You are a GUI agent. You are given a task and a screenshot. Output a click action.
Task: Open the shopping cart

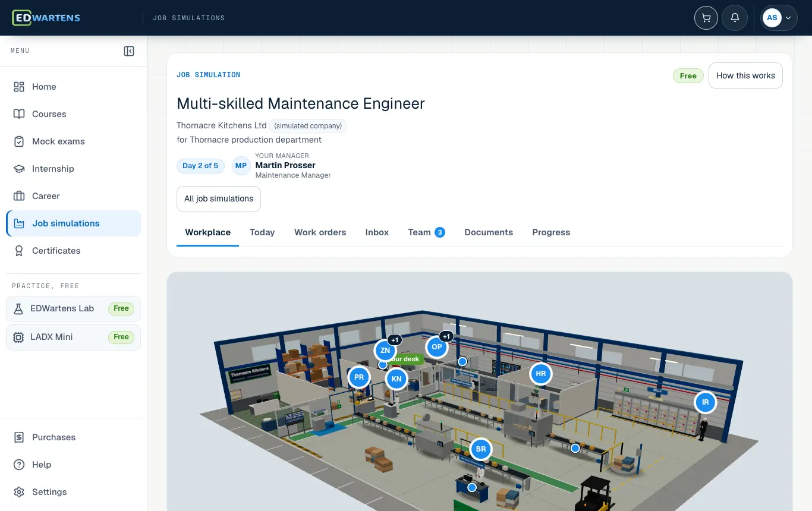[706, 18]
